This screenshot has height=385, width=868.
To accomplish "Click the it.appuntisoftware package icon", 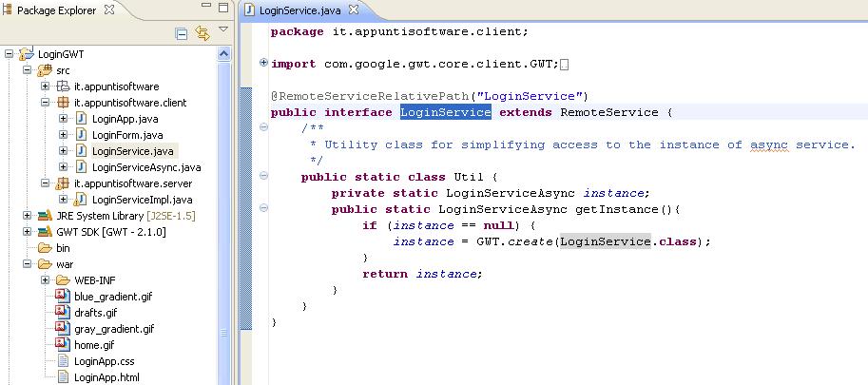I will click(x=63, y=87).
